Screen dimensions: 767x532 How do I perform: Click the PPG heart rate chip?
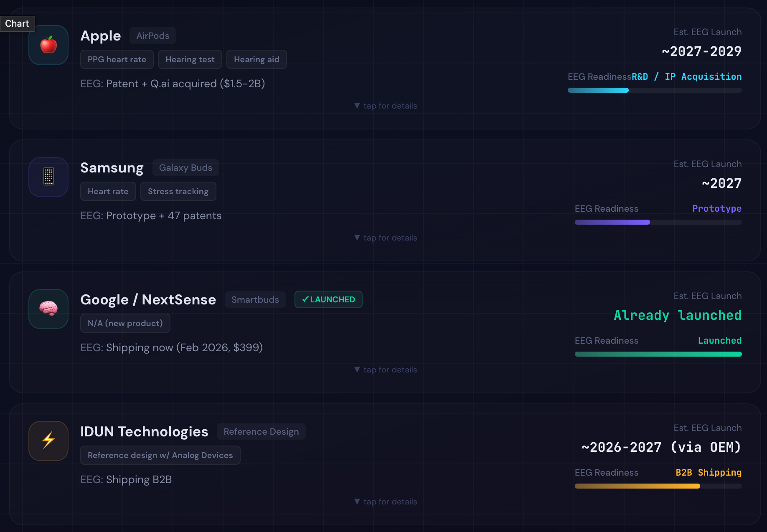tap(117, 59)
